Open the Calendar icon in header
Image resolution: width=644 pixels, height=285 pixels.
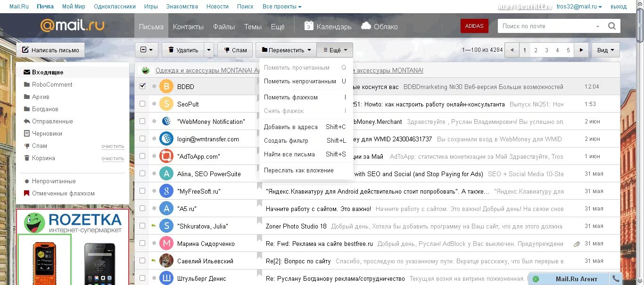(309, 26)
